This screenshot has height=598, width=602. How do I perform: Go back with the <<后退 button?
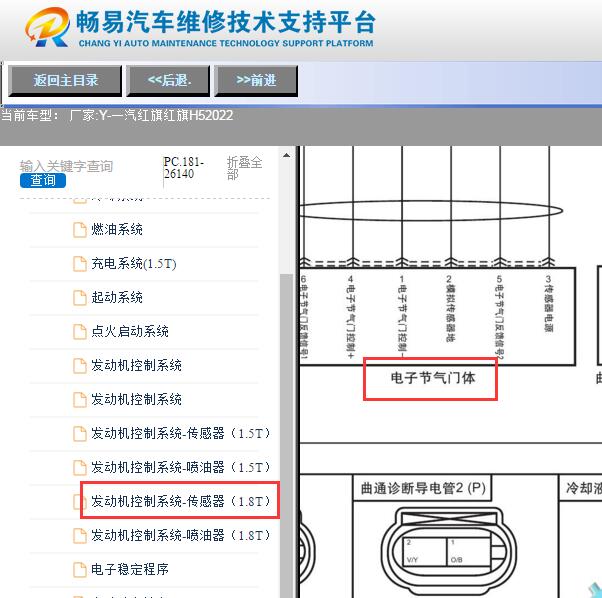(168, 81)
